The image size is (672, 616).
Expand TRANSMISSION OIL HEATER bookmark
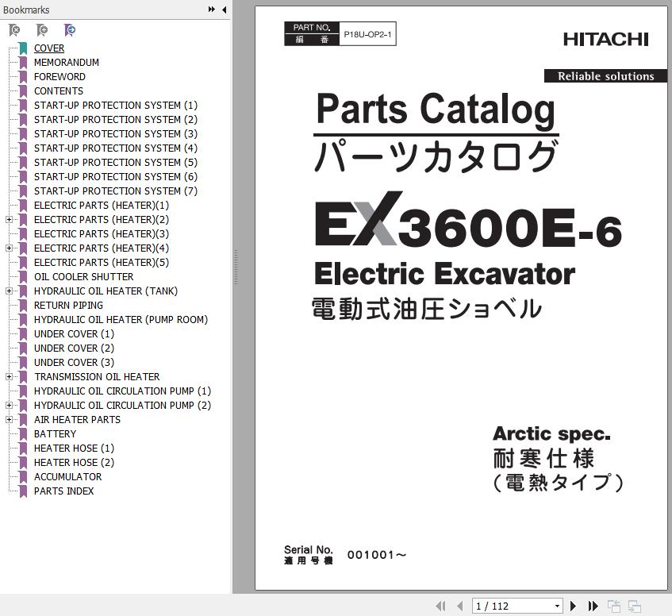coord(9,377)
